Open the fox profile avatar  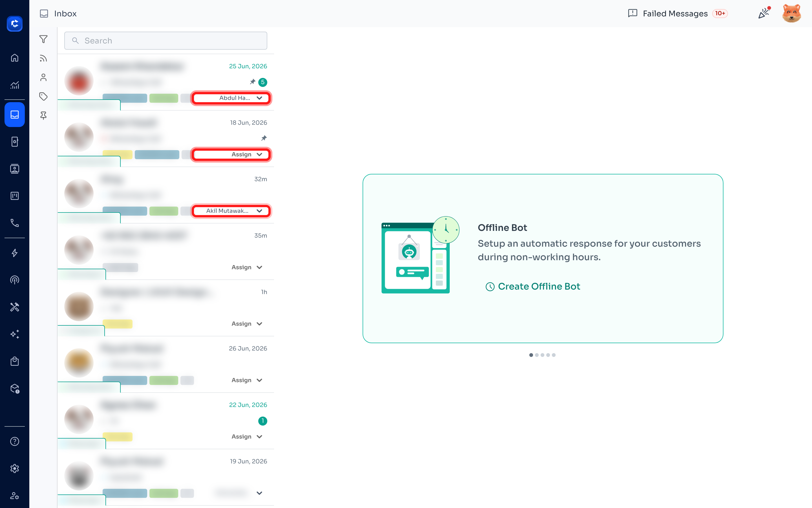(791, 14)
